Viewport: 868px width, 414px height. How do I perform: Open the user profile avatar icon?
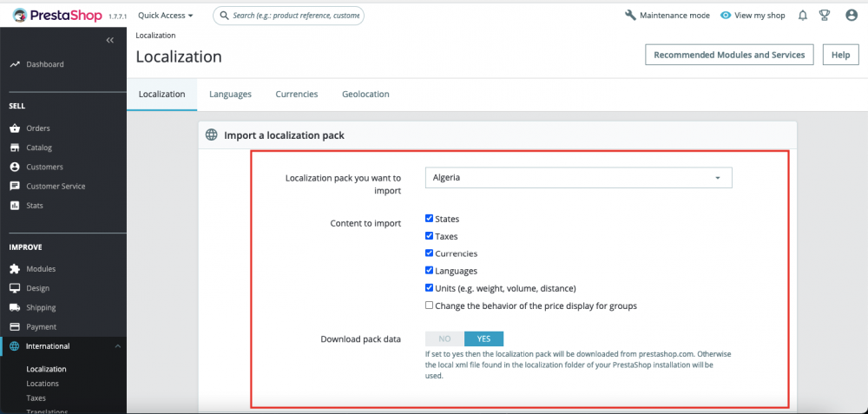[x=851, y=16]
